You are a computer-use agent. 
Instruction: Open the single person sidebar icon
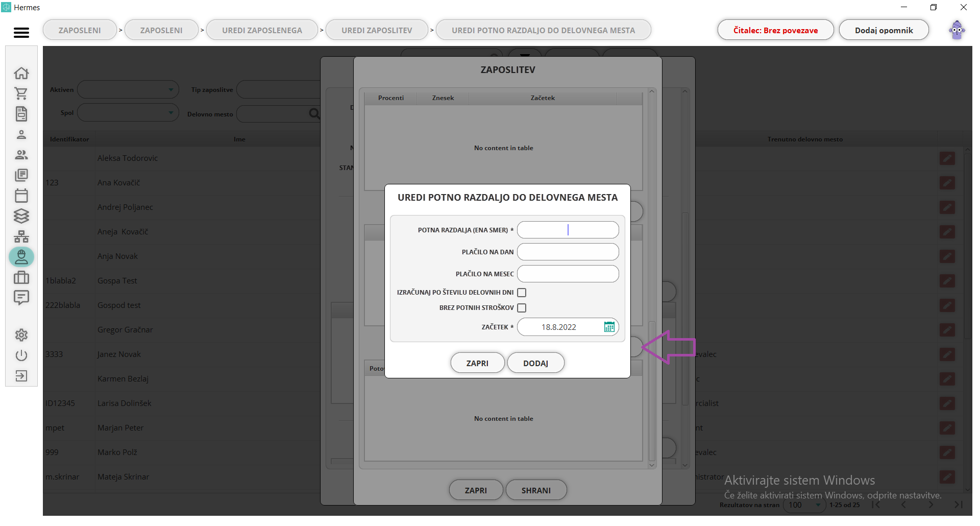(21, 134)
